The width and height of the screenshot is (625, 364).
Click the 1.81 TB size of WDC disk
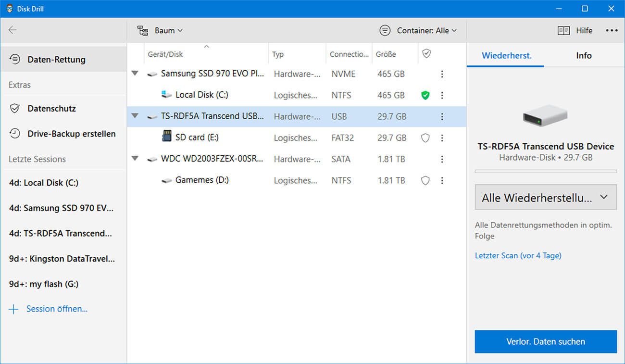391,159
